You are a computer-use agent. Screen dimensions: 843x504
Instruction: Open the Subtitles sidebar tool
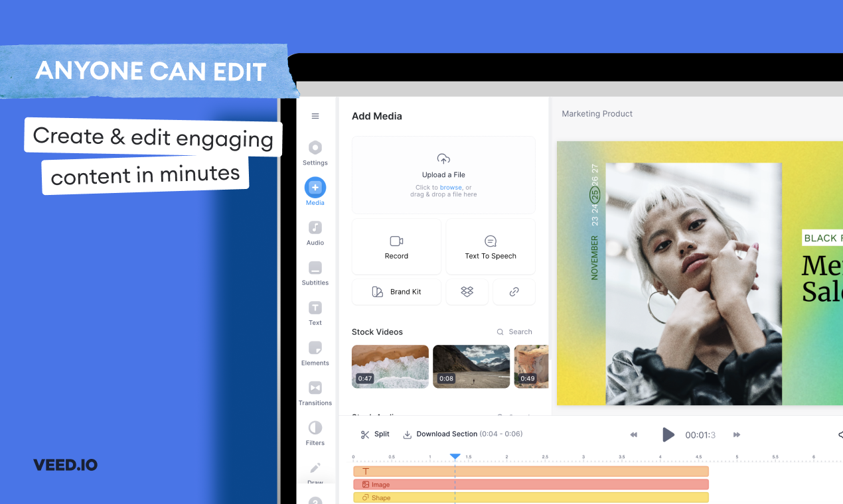point(315,273)
